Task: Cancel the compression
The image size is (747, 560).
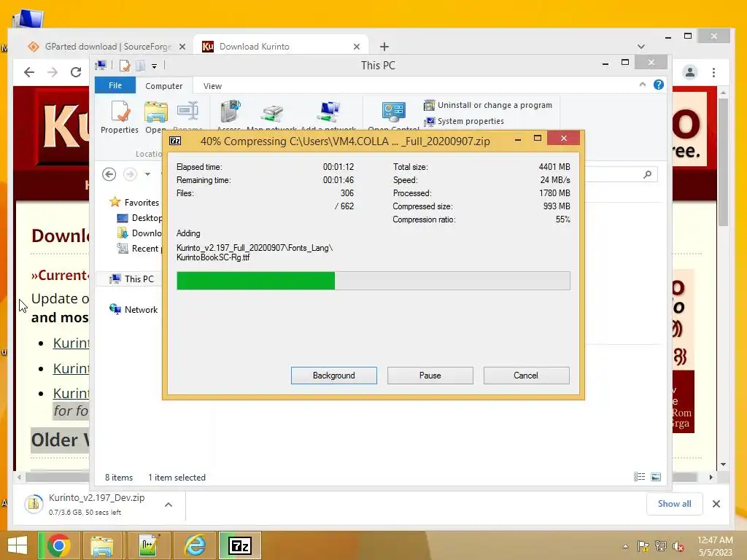Action: [526, 376]
